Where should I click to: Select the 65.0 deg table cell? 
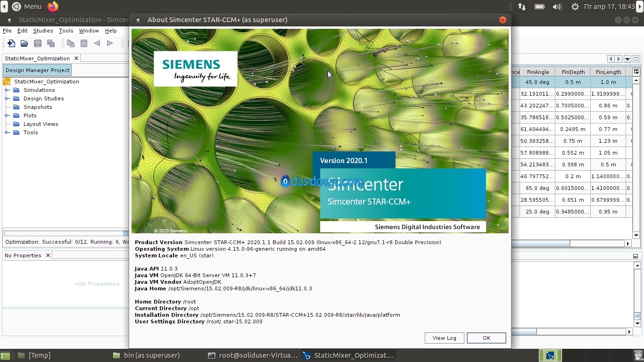pyautogui.click(x=537, y=188)
